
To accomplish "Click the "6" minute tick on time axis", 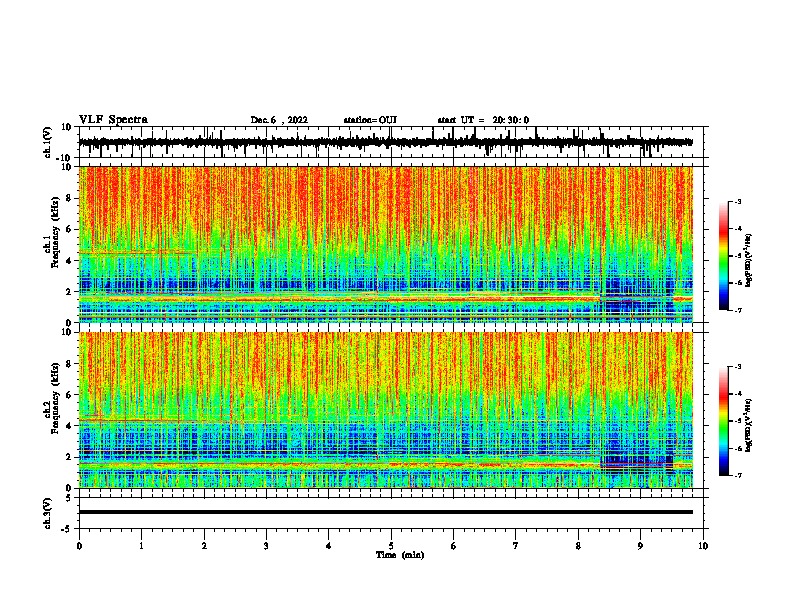I will 454,545.
